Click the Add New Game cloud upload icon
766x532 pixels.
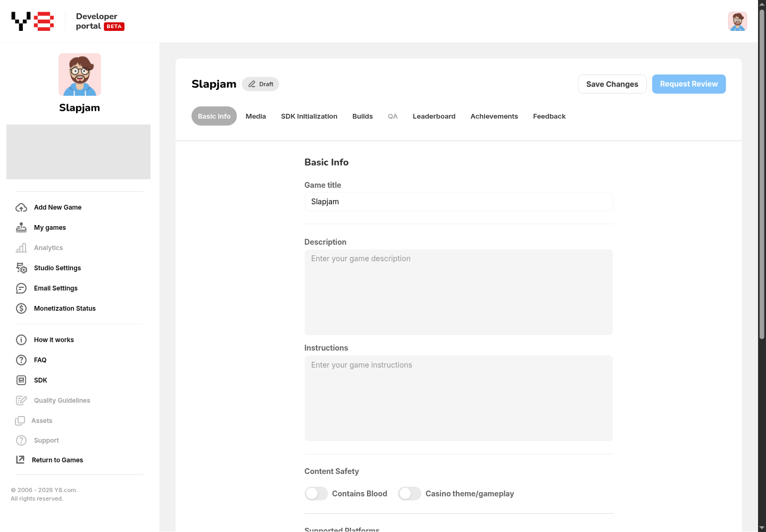click(21, 207)
